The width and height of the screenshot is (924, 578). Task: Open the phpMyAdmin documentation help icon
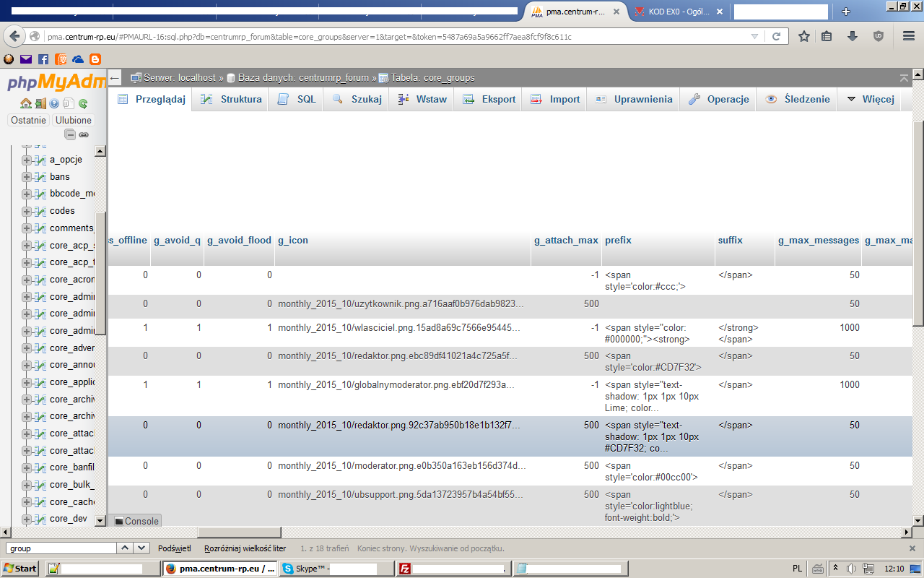point(54,103)
